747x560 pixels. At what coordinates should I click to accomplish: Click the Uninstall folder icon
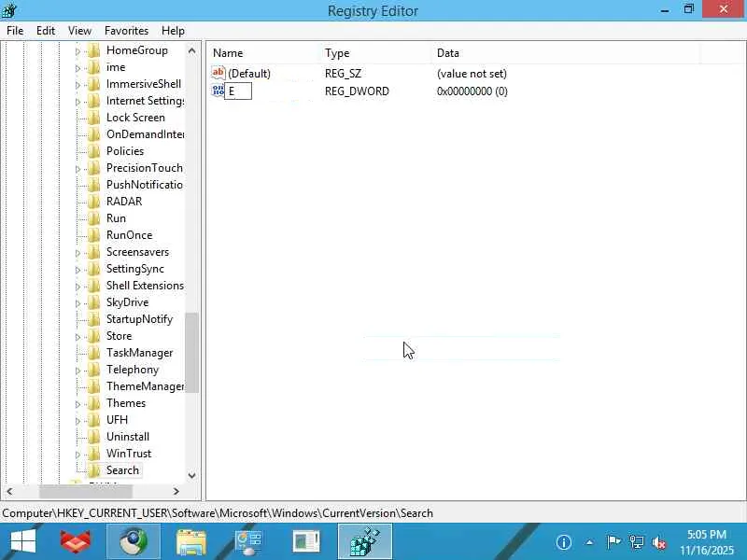pos(94,437)
